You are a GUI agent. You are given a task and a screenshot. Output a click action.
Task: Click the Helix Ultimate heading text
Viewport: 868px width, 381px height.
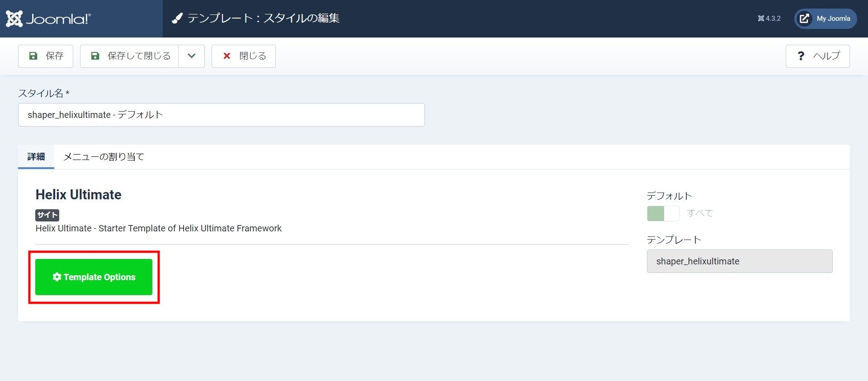click(x=79, y=195)
